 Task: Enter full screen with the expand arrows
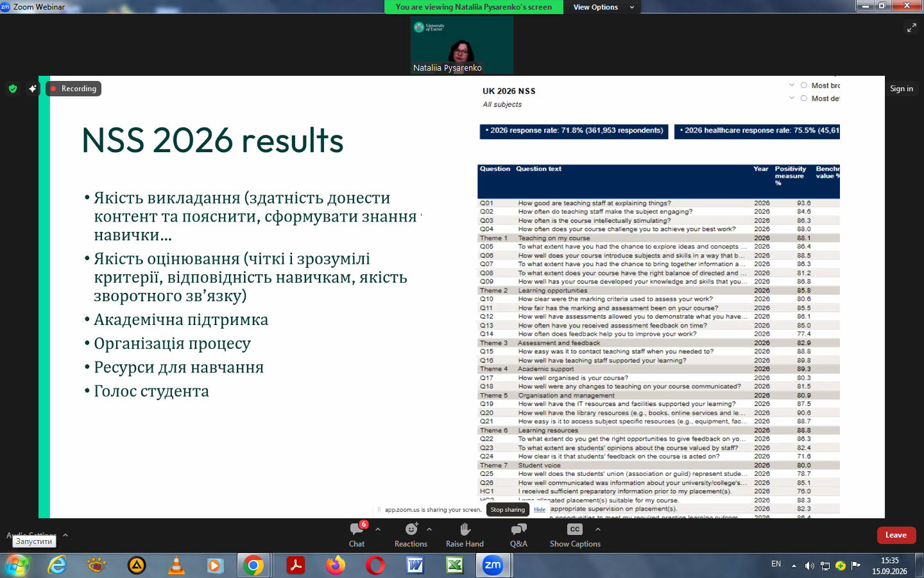[x=911, y=28]
